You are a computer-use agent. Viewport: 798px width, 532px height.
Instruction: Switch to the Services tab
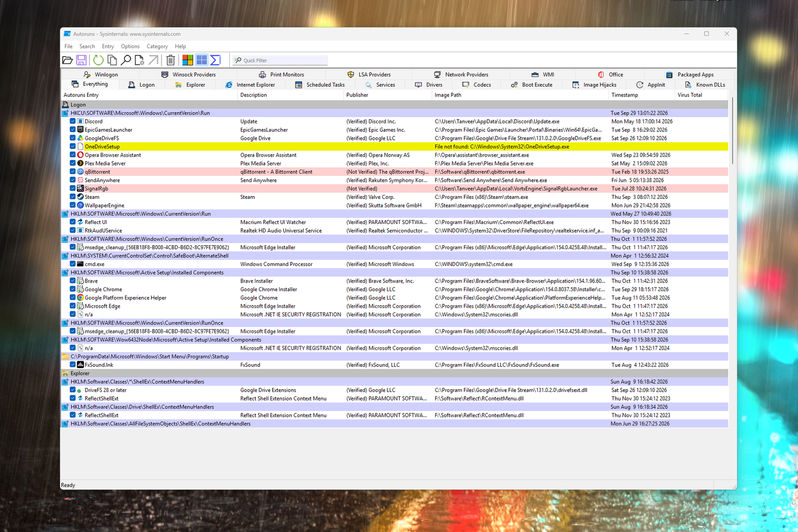[x=380, y=85]
